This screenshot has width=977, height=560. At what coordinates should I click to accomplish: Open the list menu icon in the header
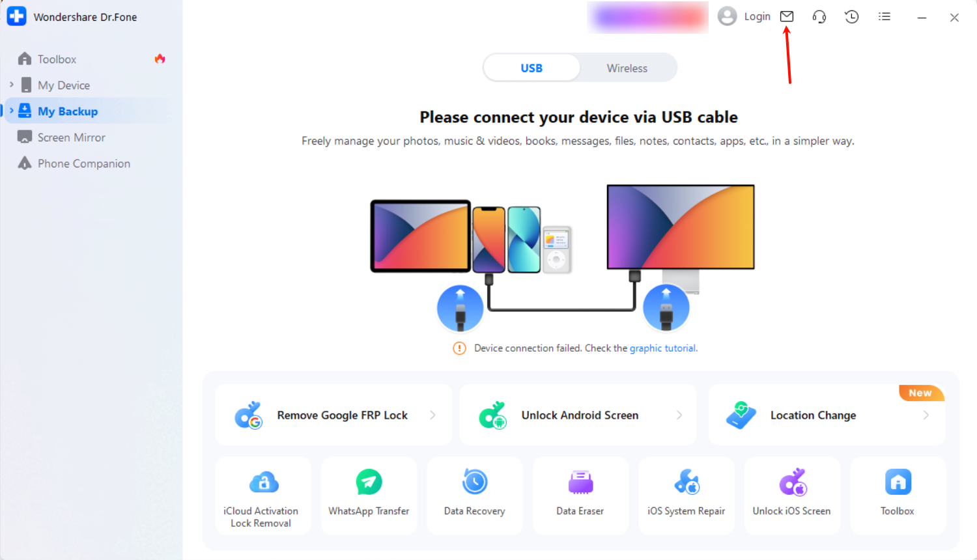point(884,17)
